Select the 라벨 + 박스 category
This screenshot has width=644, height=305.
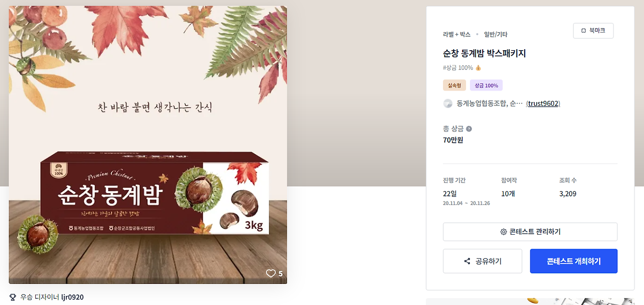click(x=457, y=35)
